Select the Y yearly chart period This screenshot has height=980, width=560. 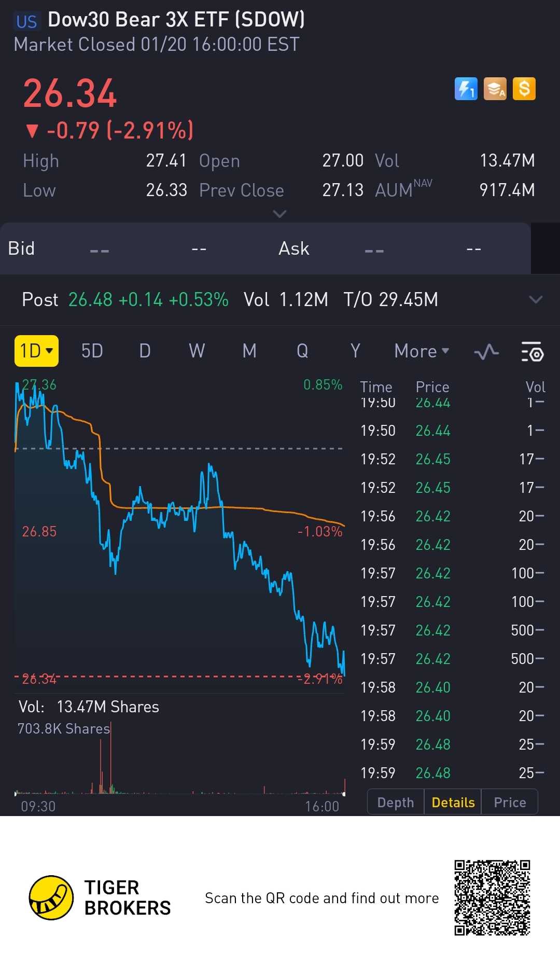(x=355, y=351)
